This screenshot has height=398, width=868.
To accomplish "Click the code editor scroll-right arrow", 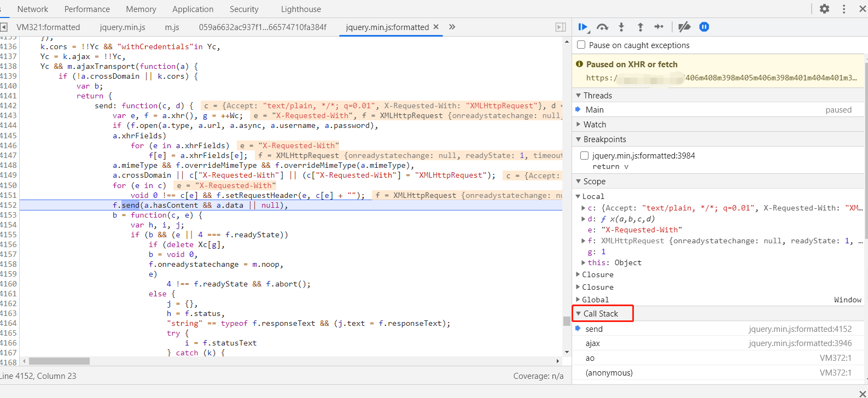I will click(x=557, y=361).
